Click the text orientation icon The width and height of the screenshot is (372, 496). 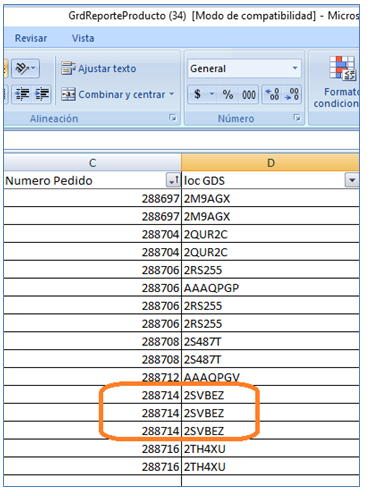[25, 69]
